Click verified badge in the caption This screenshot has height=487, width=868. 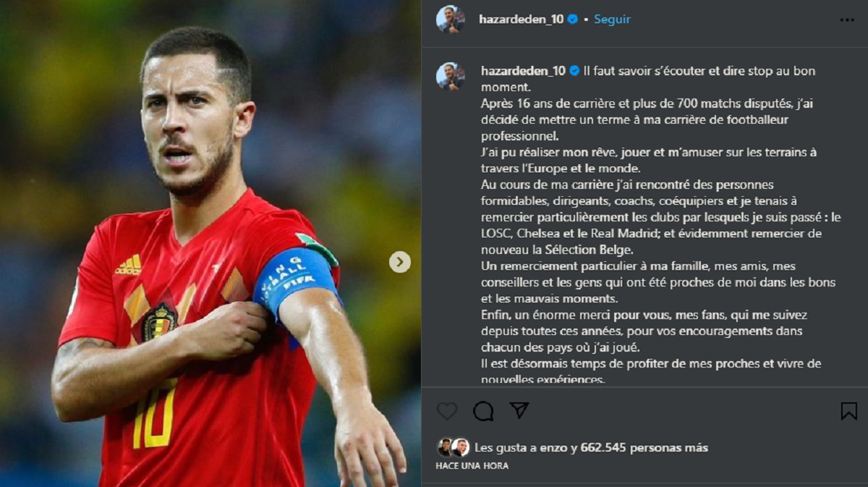575,71
